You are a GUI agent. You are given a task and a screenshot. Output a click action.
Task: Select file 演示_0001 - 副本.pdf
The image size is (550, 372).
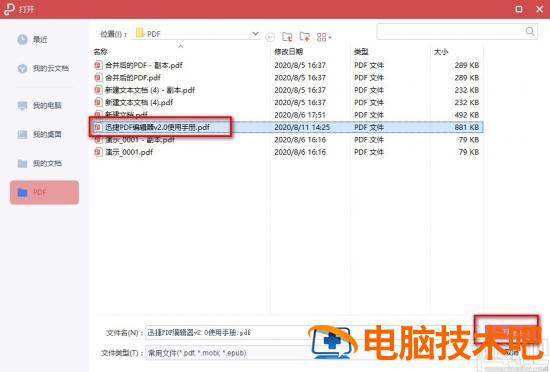pos(134,140)
